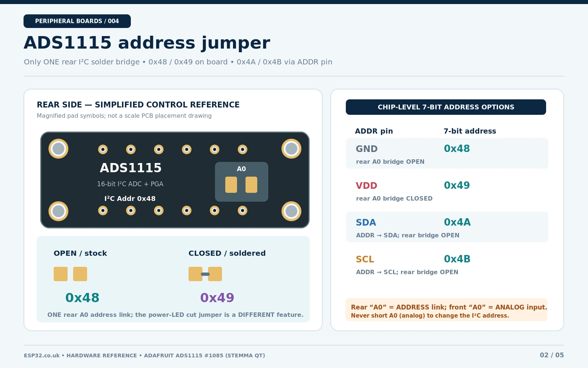Select the SDA row label
Image resolution: width=588 pixels, height=368 pixels.
click(x=366, y=222)
